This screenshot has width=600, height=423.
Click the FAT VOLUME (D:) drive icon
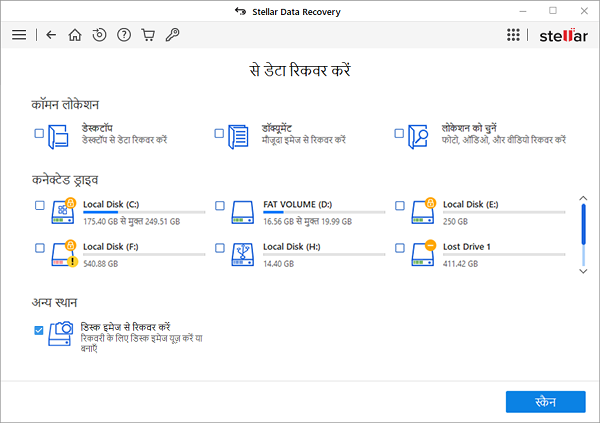[x=243, y=212]
